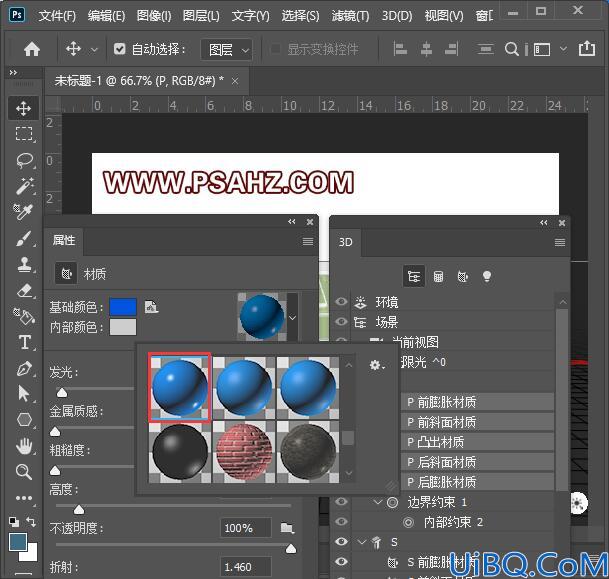
Task: Open material preset picker dropdown arrow
Action: (x=292, y=318)
